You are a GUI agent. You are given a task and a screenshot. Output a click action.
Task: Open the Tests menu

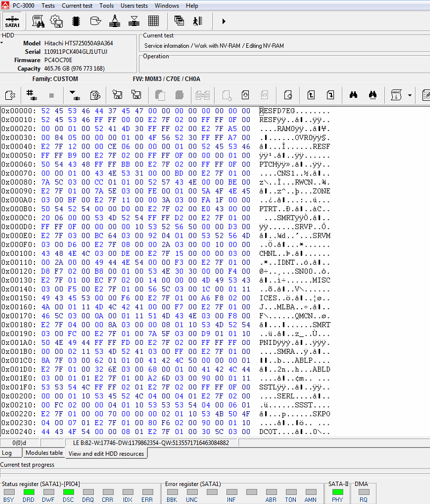coord(48,5)
